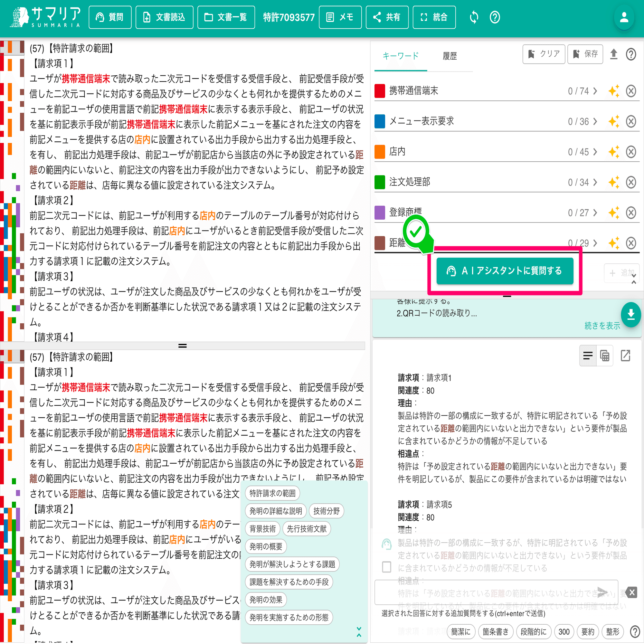Collapse the section chips panel arrows
Viewport: 644px width, 644px height.
[359, 632]
